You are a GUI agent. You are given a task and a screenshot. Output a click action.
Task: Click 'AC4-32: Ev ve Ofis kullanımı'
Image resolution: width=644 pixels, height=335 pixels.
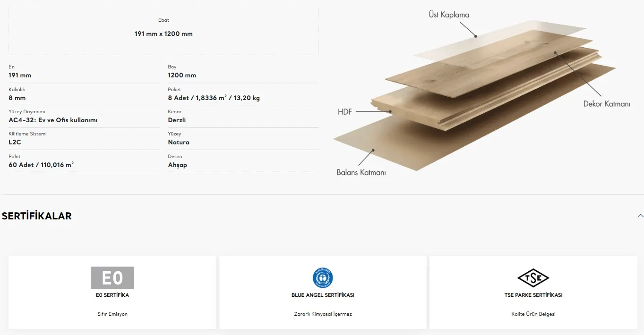tap(53, 120)
